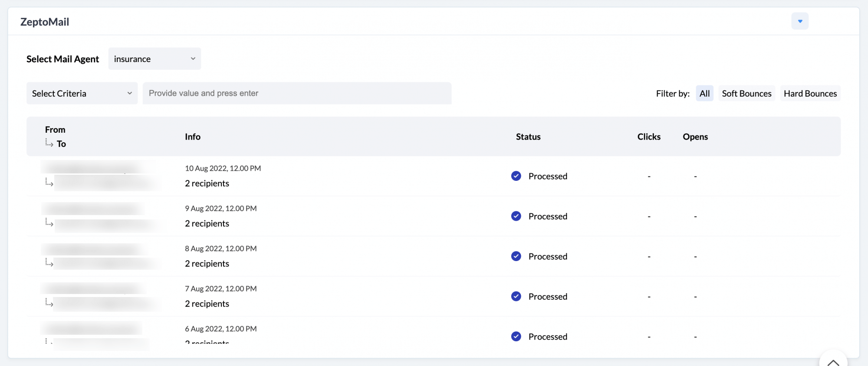Click Processed checkmark icon for 6 Aug email
This screenshot has width=868, height=366.
coord(516,337)
